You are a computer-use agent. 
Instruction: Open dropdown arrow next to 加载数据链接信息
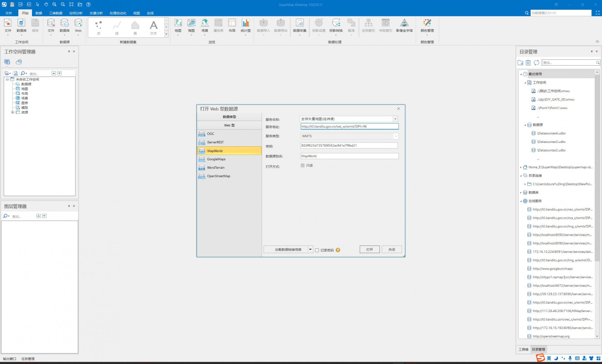[311, 249]
